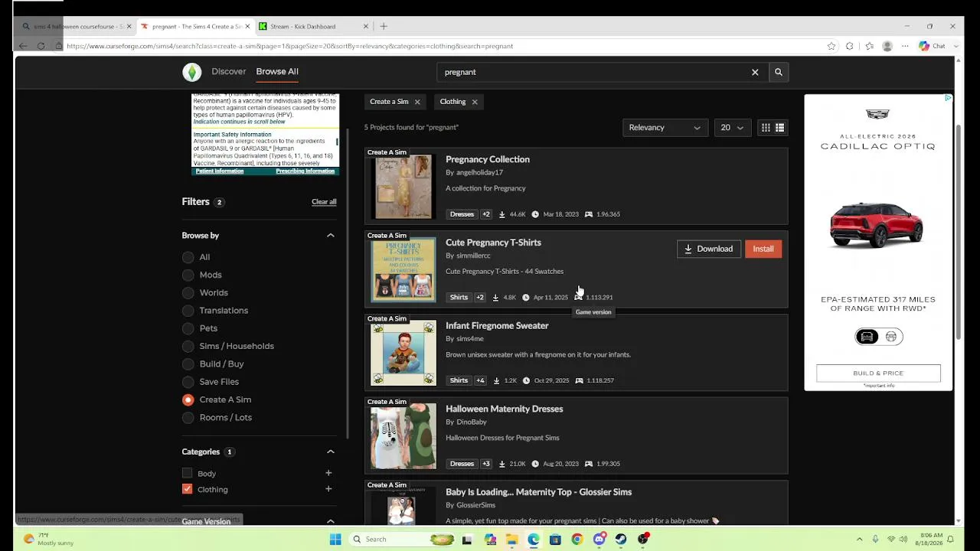Open OBS Studio from the taskbar

click(x=643, y=540)
